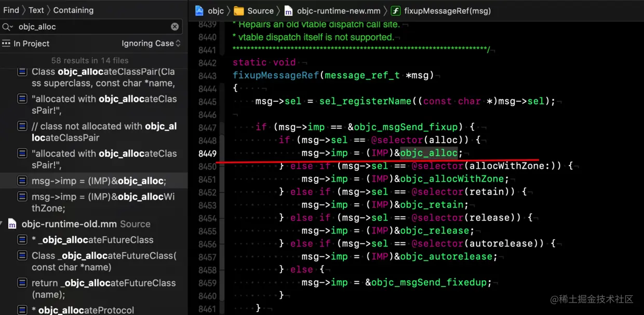This screenshot has width=644, height=315.
Task: Click the icon beside return _objc_allocateFutureClass result
Action: (22, 283)
